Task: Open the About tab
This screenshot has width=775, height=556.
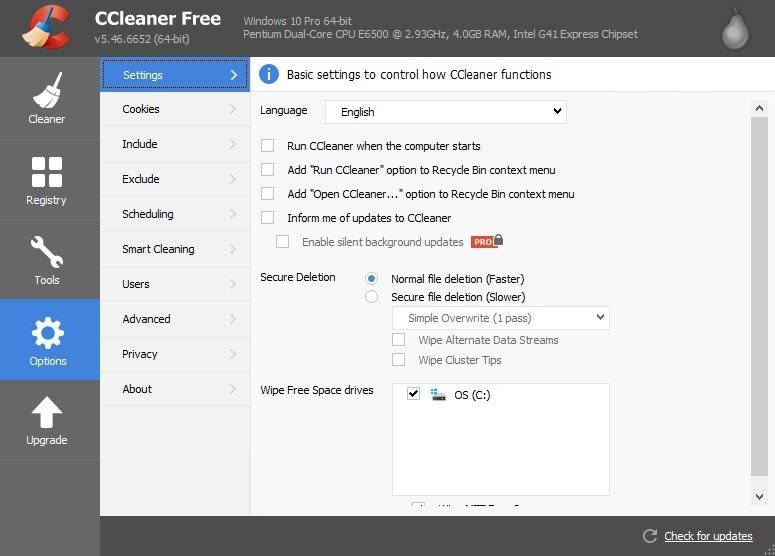Action: [x=175, y=389]
